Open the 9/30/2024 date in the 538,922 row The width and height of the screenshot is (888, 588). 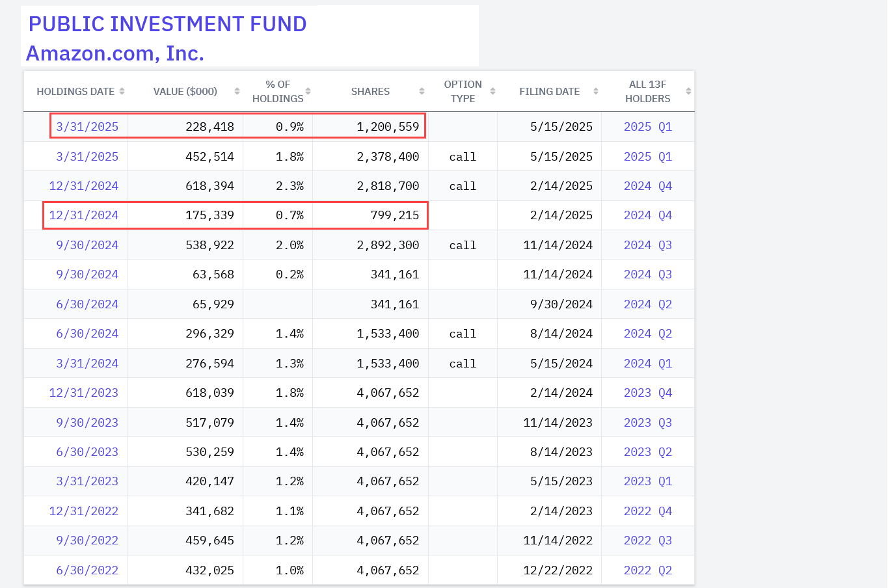[87, 245]
